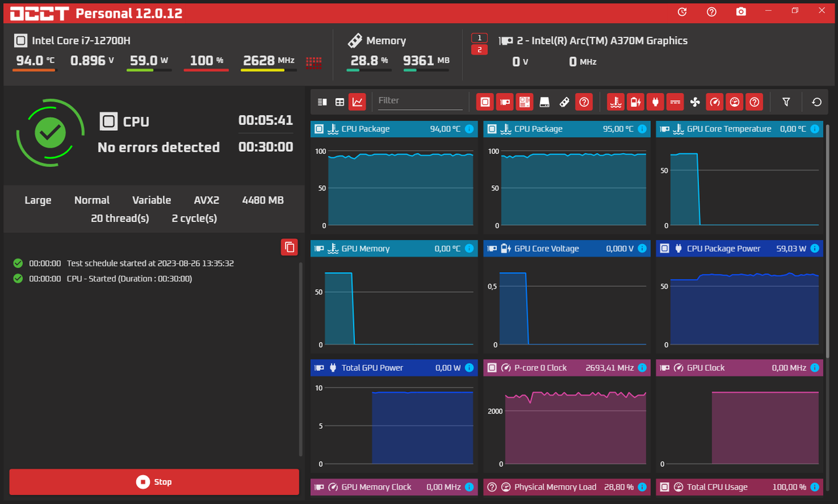
Task: Take a screenshot with the camera icon
Action: coord(741,12)
